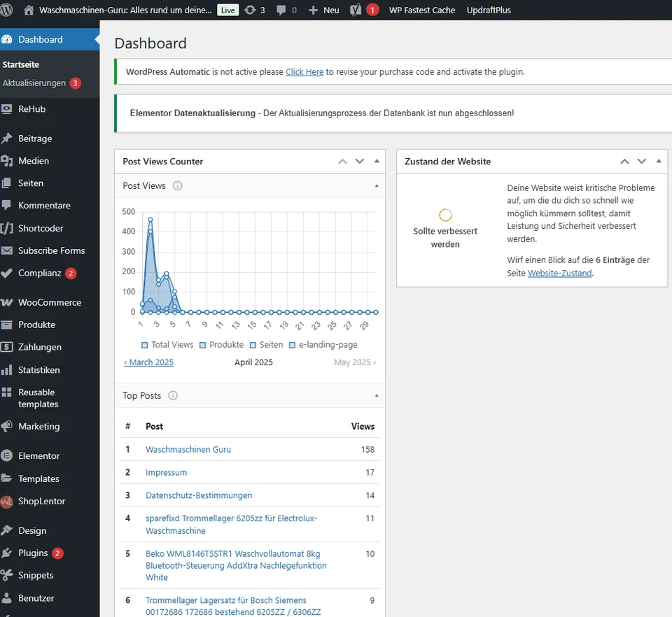Open the comments icon in the top bar

click(282, 10)
